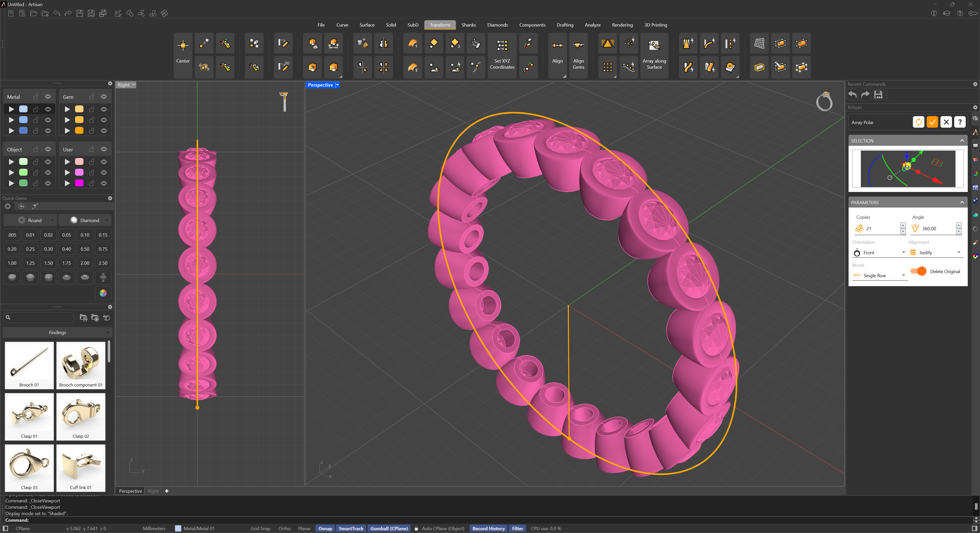Screen dimensions: 980x533
Task: Click the save file icon in top toolbar
Action: coord(80,13)
